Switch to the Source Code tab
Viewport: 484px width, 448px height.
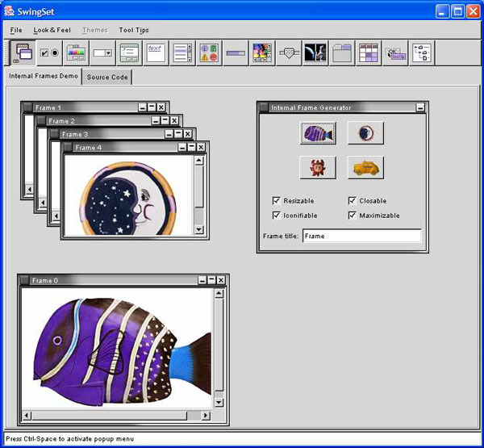point(107,77)
